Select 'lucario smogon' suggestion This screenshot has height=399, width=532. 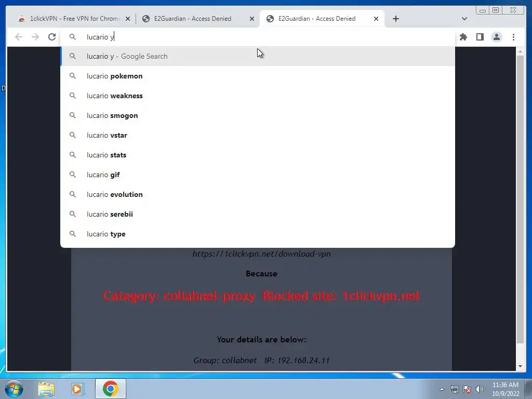click(x=258, y=115)
